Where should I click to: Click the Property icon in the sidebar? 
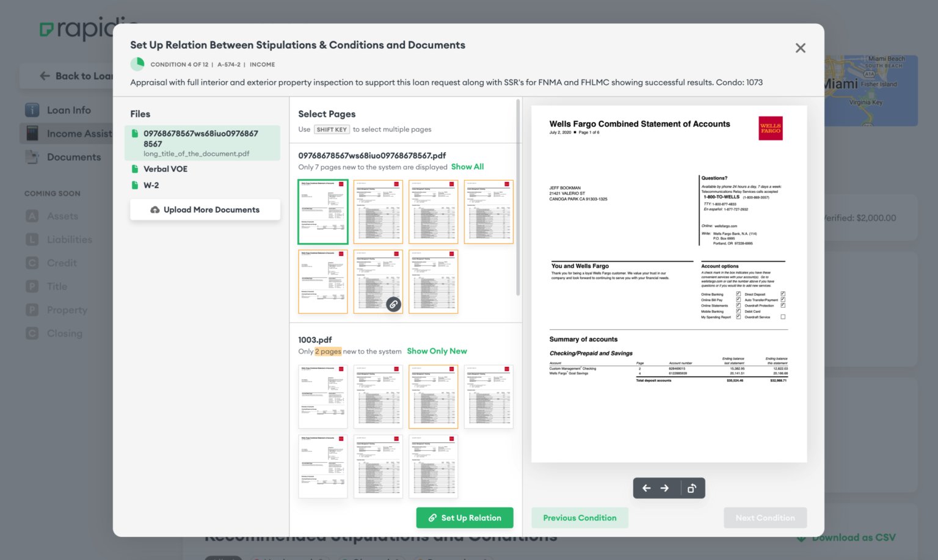[32, 310]
